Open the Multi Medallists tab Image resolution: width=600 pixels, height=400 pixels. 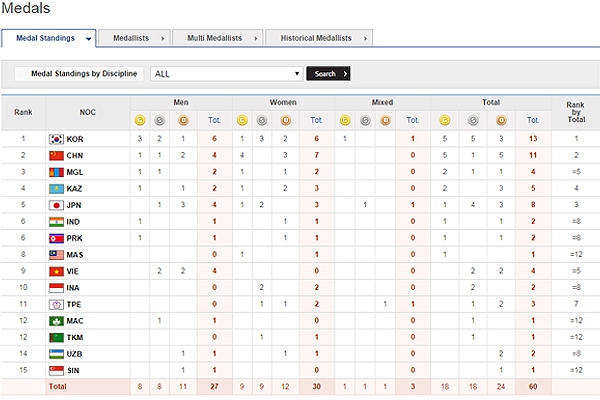point(217,38)
